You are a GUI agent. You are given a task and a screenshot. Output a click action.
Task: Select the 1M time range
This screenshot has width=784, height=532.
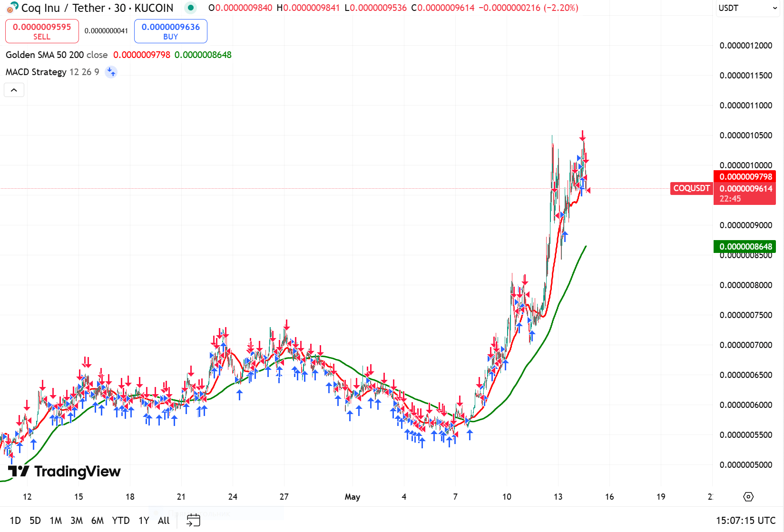tap(56, 521)
